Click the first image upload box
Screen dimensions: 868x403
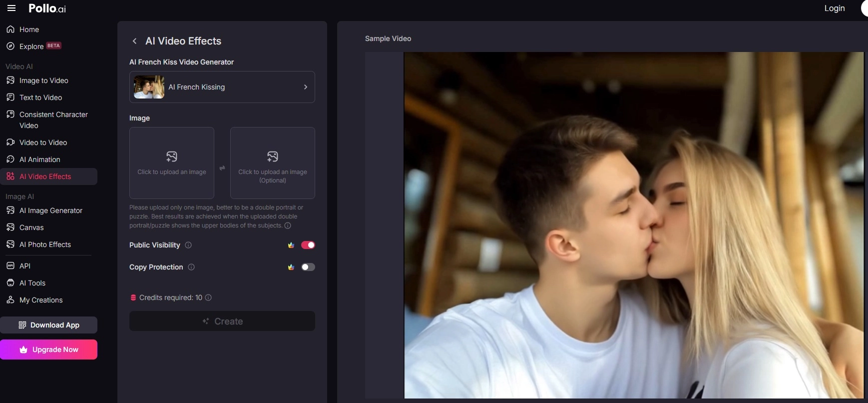pyautogui.click(x=172, y=163)
